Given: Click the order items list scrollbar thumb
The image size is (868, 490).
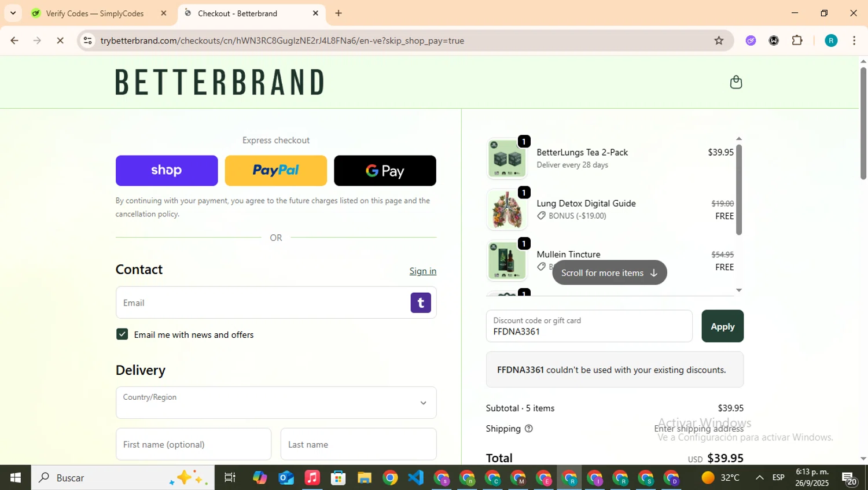Looking at the screenshot, I should pos(739,189).
